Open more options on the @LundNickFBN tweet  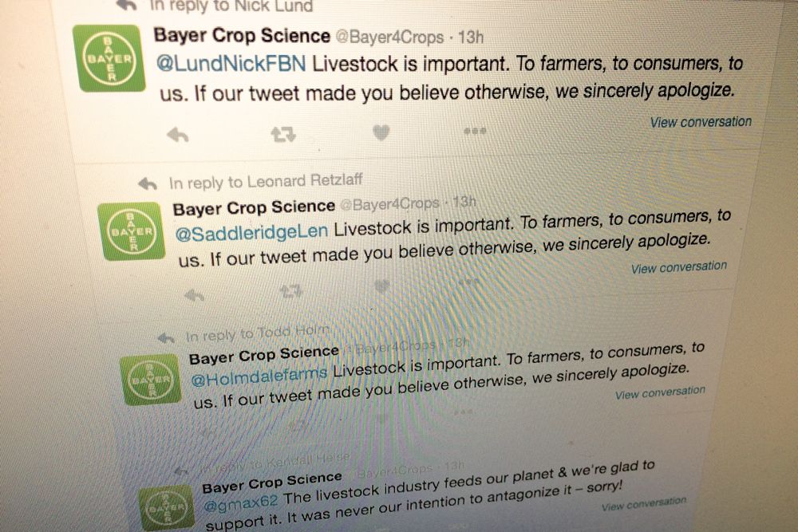tap(474, 131)
